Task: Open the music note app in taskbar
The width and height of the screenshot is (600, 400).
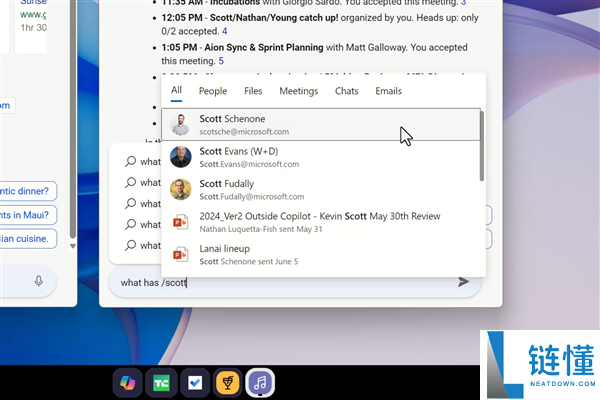Action: (x=260, y=382)
